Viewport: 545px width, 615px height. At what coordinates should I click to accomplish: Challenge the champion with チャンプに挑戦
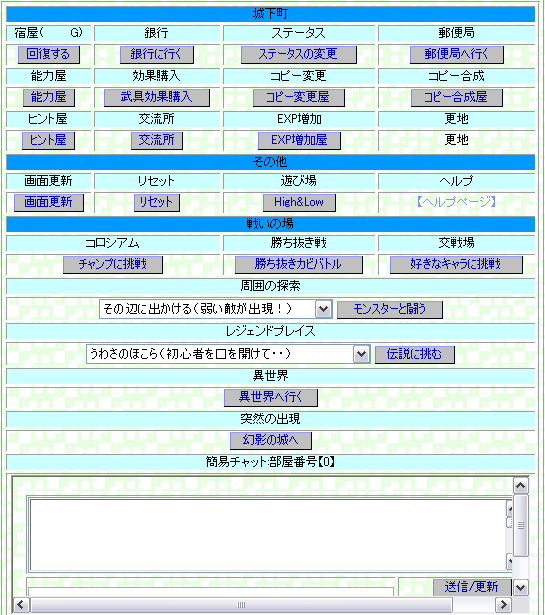click(x=113, y=264)
